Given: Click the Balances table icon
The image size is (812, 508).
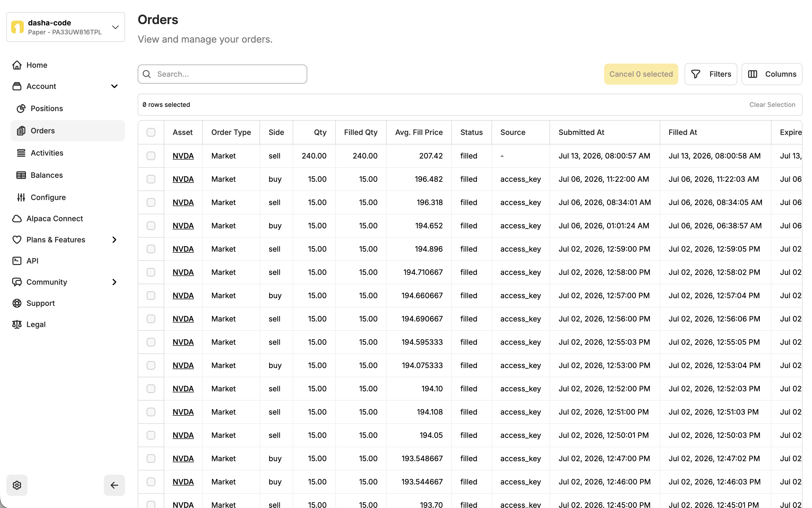Looking at the screenshot, I should pos(21,175).
